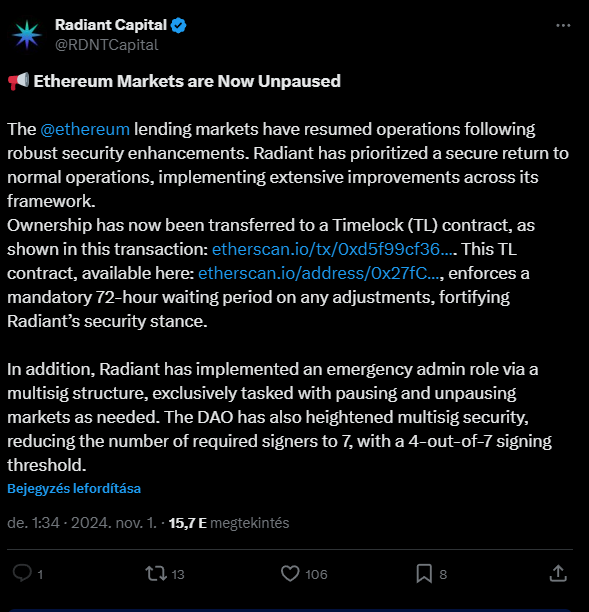Screen dimensions: 589x612
Task: Click the share upload icon
Action: 558,574
